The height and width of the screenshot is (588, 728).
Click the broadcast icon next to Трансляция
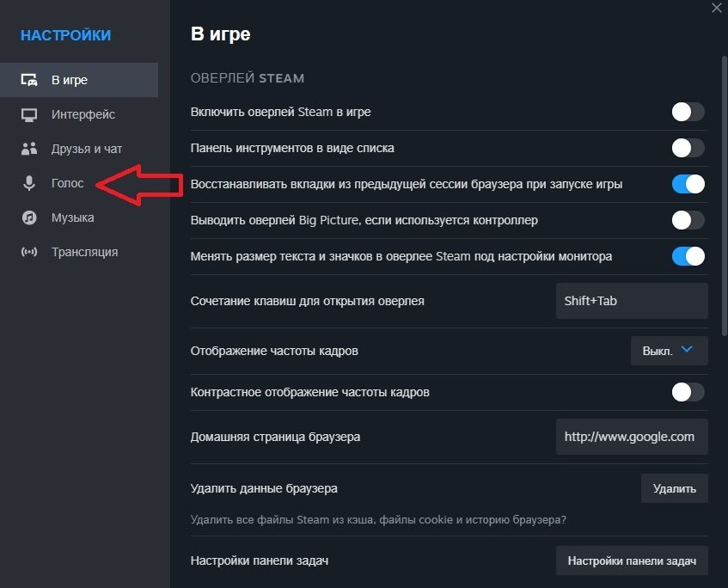coord(28,252)
